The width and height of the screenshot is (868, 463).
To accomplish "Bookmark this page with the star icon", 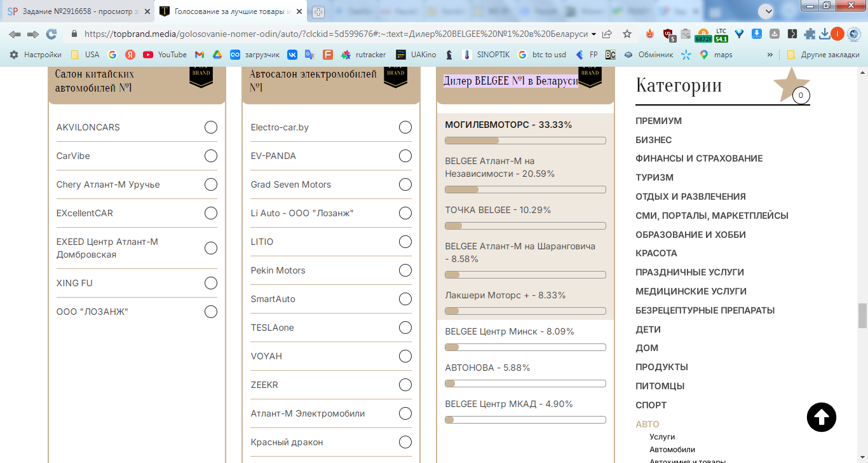I will 627,34.
